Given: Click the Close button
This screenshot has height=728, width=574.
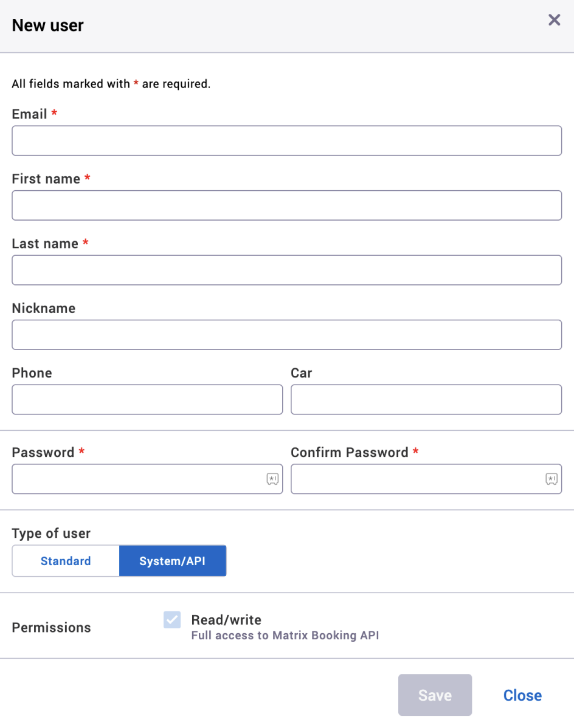Looking at the screenshot, I should click(x=522, y=695).
